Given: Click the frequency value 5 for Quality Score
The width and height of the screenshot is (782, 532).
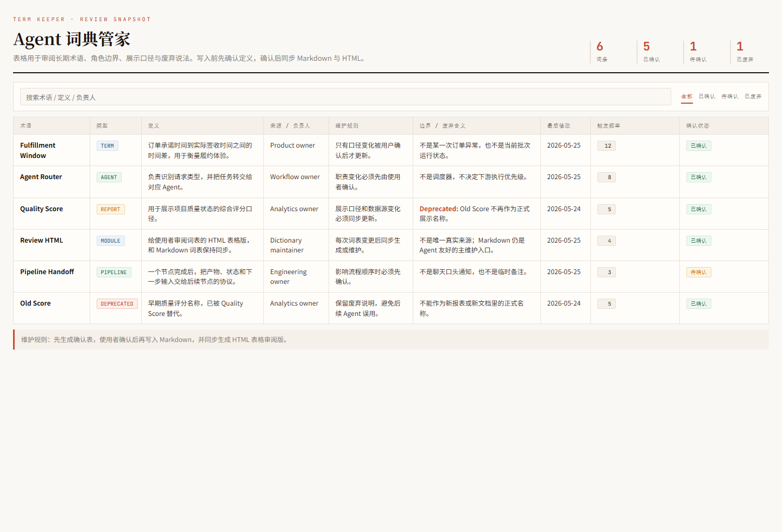Looking at the screenshot, I should (607, 210).
